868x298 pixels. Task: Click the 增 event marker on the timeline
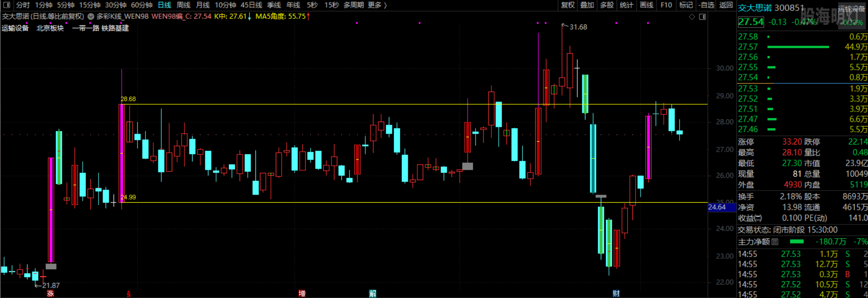point(302,293)
